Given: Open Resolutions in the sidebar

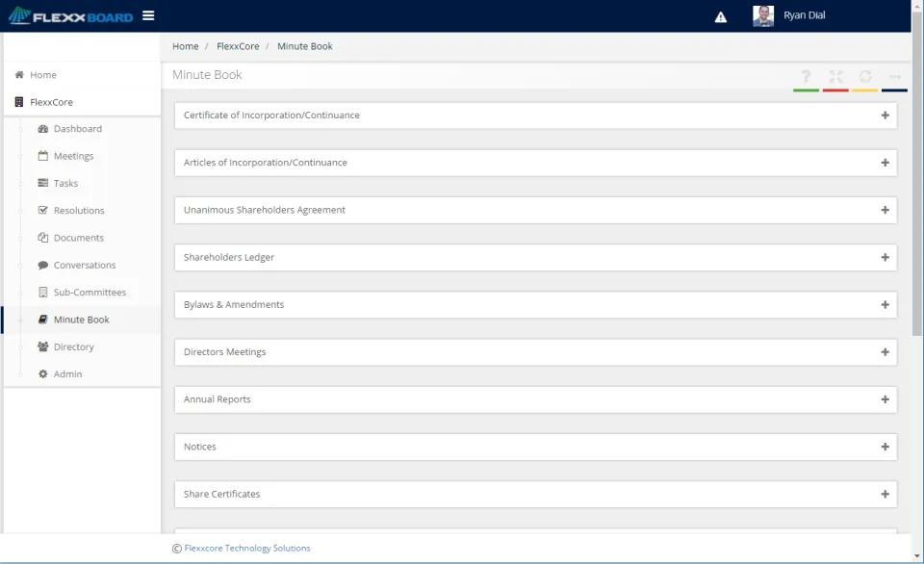Looking at the screenshot, I should point(79,211).
